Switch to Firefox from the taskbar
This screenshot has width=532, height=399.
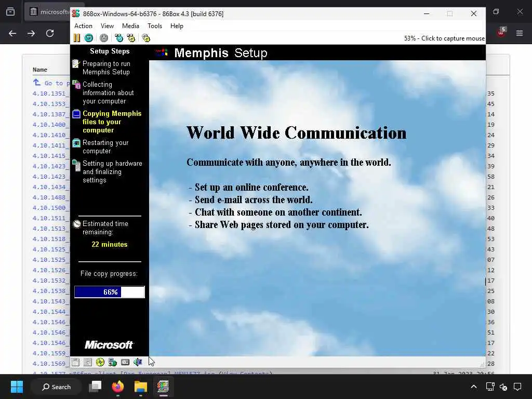118,387
